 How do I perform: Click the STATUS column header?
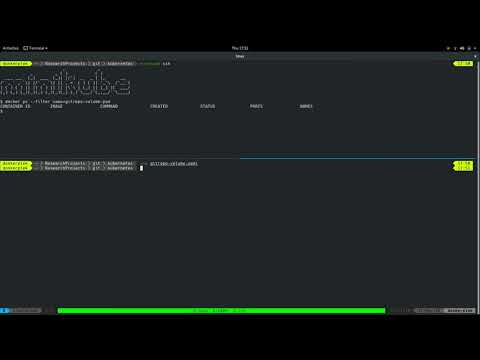click(x=207, y=106)
